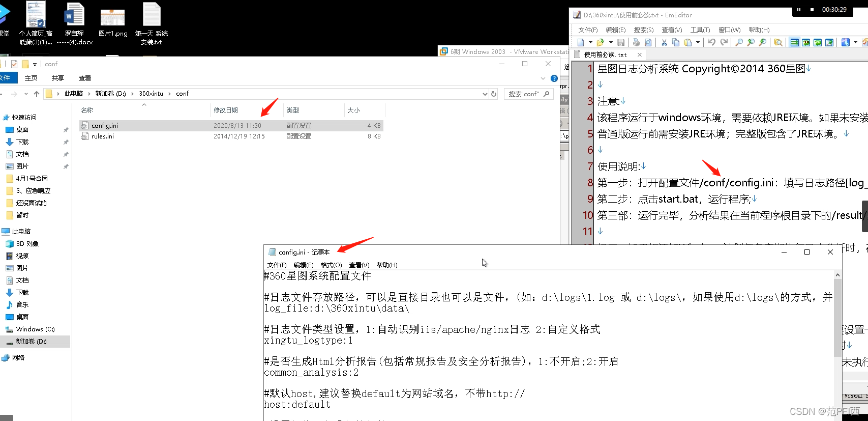Click the Find in Files icon in EmEditor

pos(778,42)
